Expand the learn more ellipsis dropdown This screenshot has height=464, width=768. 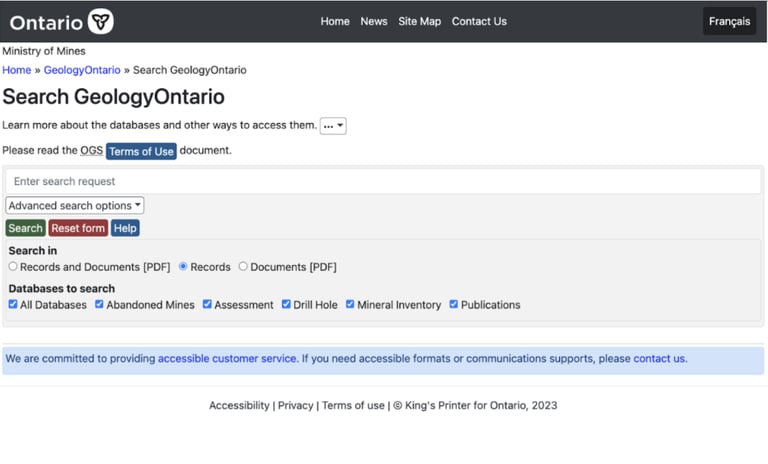[333, 126]
